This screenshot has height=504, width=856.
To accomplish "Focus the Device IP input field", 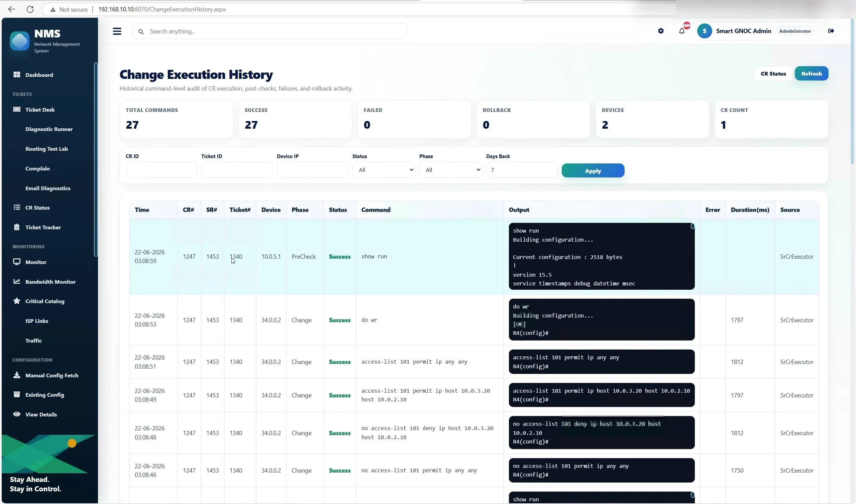I will click(x=313, y=170).
